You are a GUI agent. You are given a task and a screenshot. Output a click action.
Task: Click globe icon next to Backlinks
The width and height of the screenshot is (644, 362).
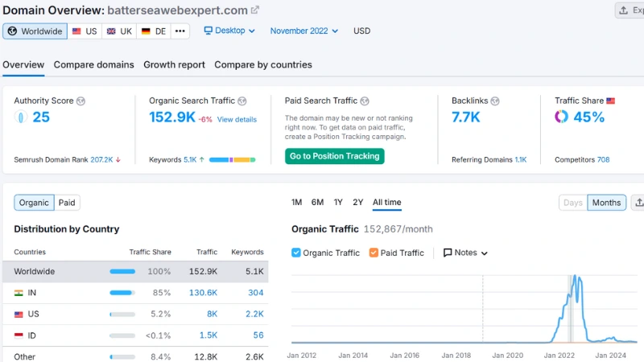tap(495, 101)
